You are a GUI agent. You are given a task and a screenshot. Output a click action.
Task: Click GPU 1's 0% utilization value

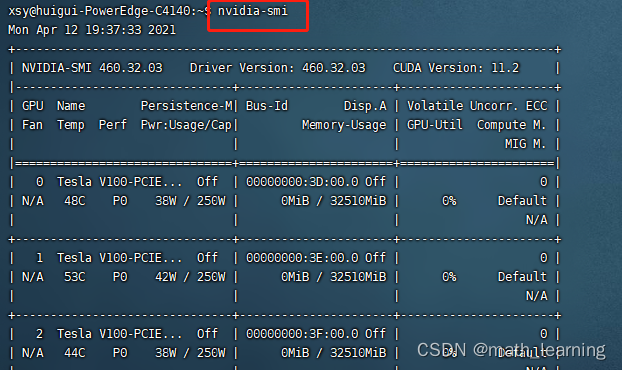[x=449, y=277]
